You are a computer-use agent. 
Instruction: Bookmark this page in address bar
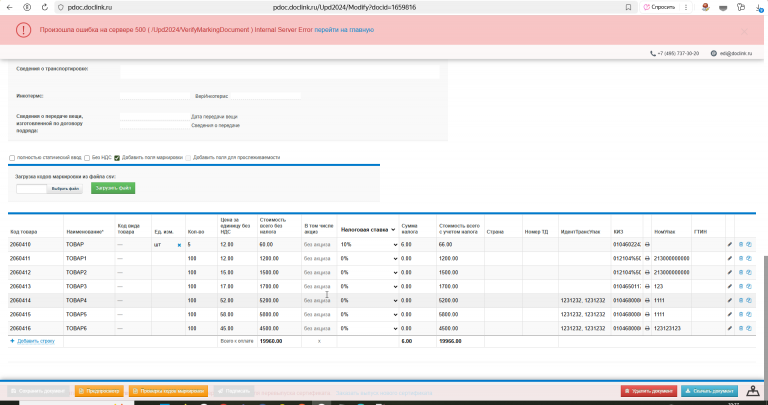(x=628, y=7)
